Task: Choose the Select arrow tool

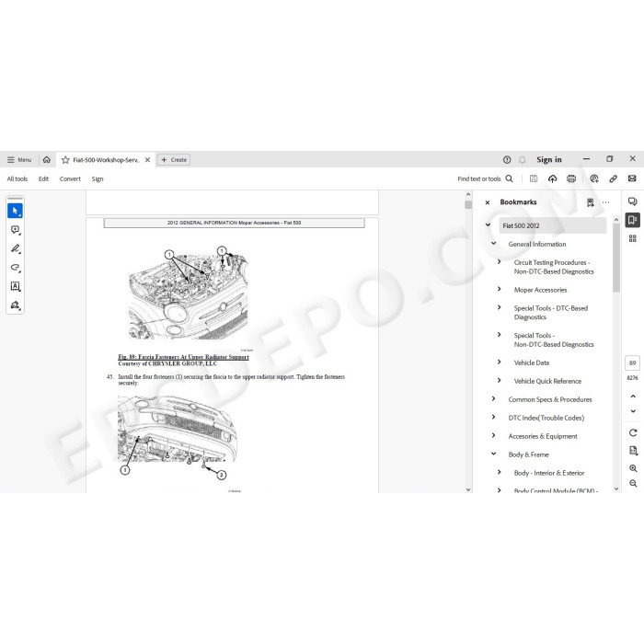Action: pyautogui.click(x=16, y=211)
